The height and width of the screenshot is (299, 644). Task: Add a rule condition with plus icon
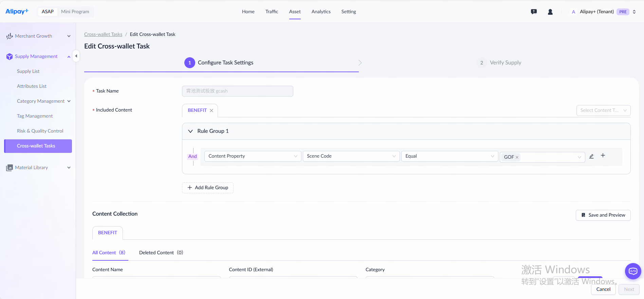[603, 156]
